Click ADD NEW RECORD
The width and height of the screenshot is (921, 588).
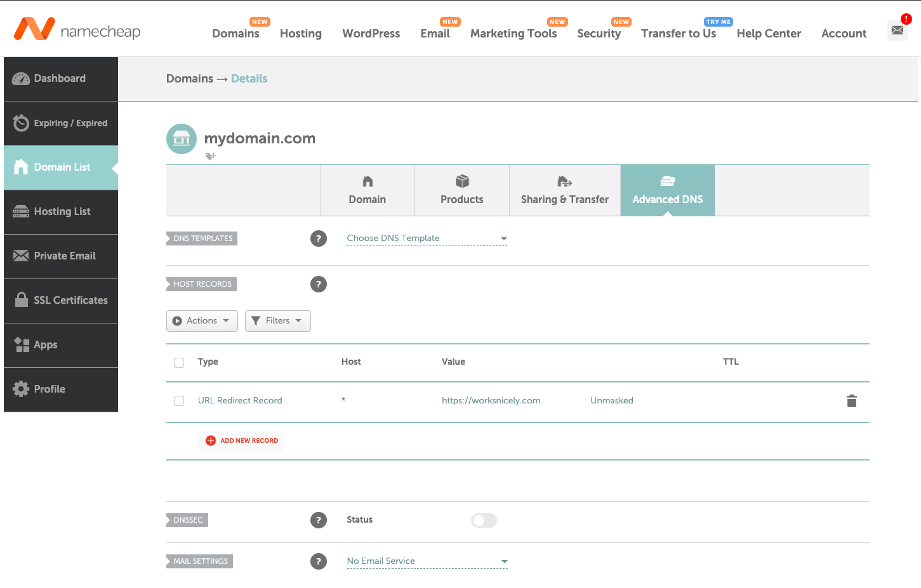[241, 440]
